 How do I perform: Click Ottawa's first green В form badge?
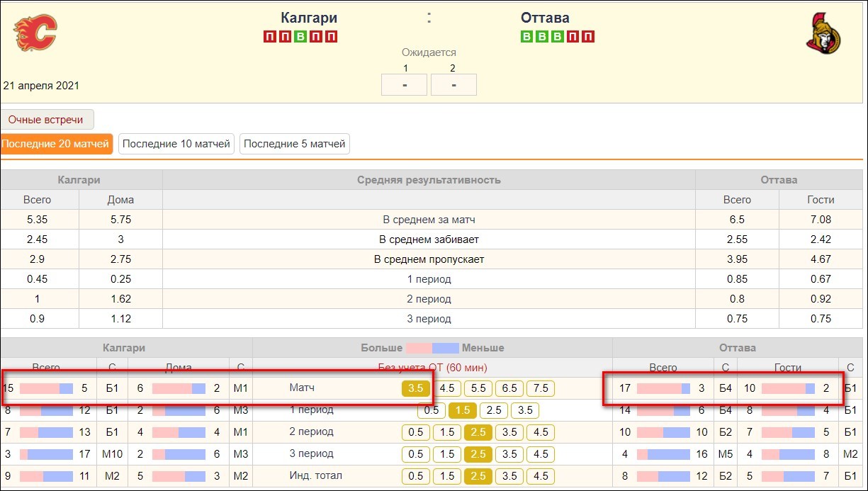[x=526, y=37]
